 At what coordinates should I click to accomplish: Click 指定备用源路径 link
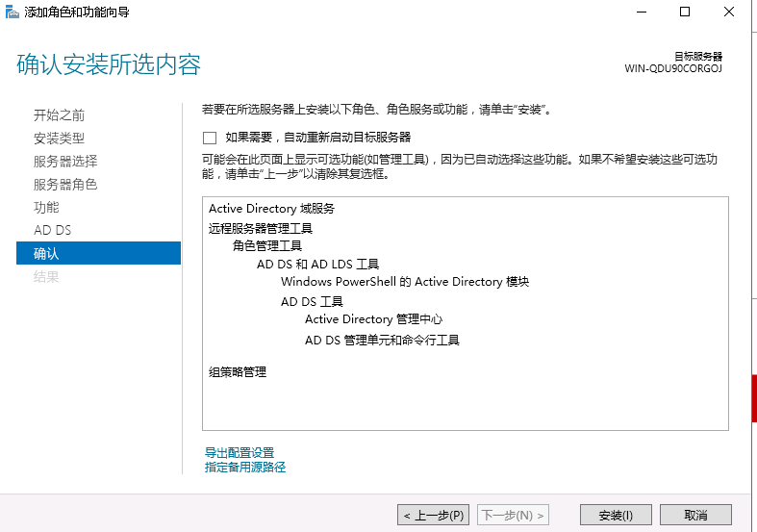click(x=245, y=467)
